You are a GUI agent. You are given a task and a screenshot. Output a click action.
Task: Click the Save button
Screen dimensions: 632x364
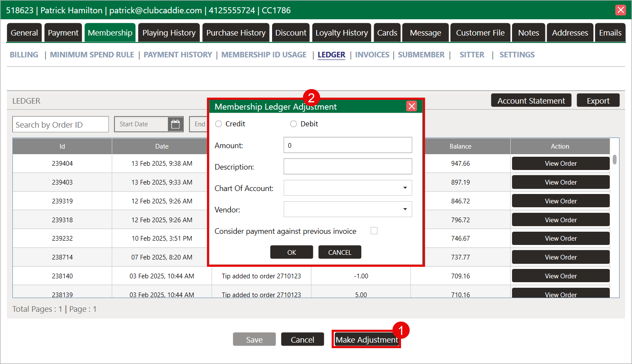[254, 340]
